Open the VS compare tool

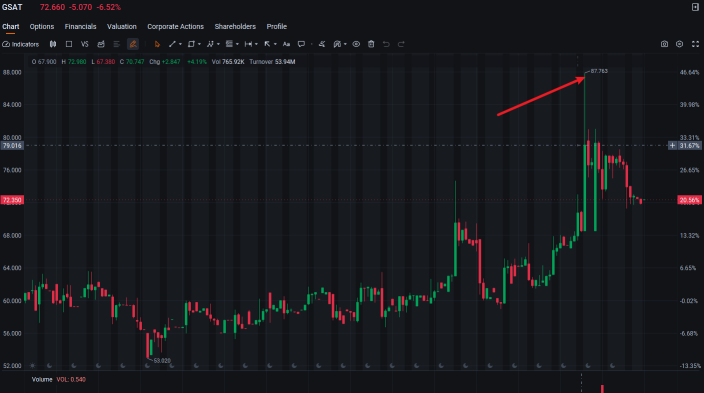[x=84, y=44]
